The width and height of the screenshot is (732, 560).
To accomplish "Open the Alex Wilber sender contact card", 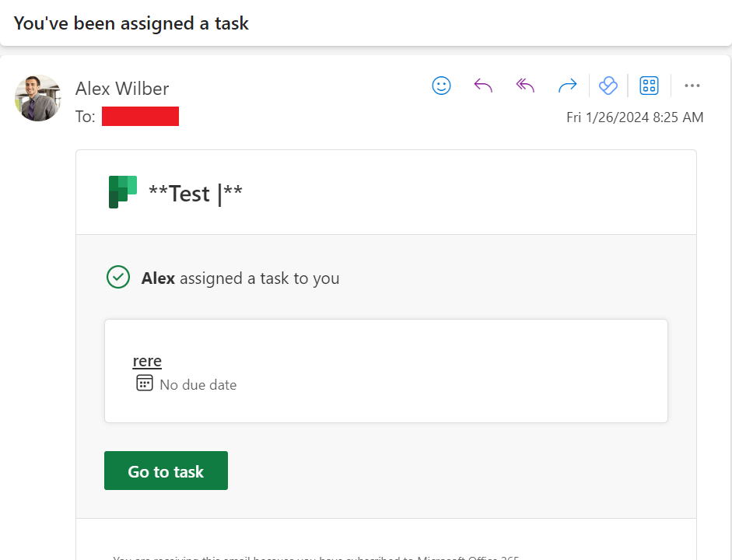I will click(x=122, y=89).
